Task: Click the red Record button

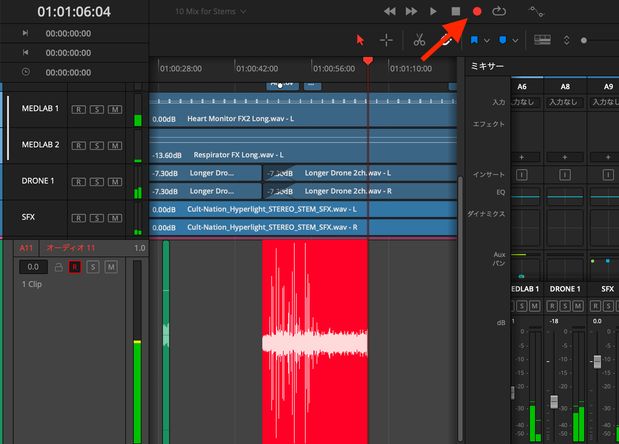Action: [x=477, y=11]
